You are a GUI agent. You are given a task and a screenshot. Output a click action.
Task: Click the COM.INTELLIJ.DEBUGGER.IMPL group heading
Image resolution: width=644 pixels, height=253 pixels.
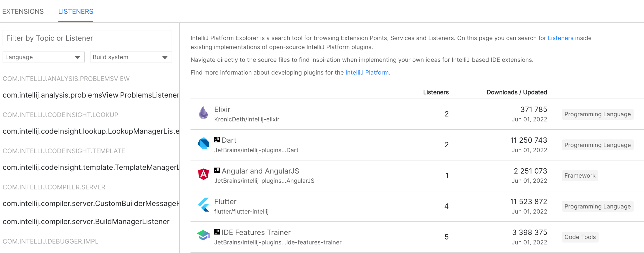tap(51, 241)
